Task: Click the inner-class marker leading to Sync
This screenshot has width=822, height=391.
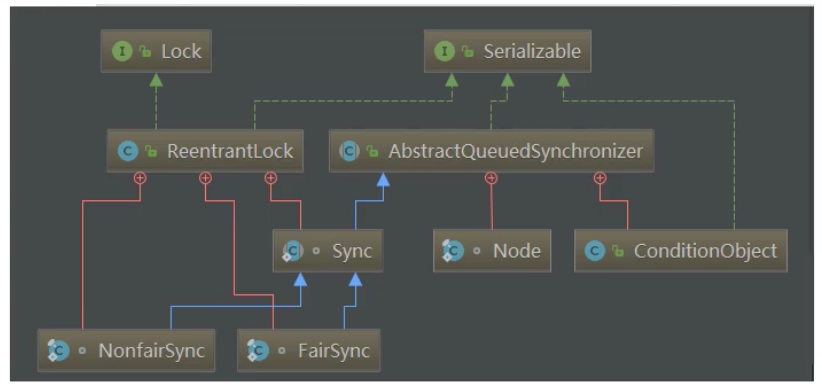Action: point(271,178)
